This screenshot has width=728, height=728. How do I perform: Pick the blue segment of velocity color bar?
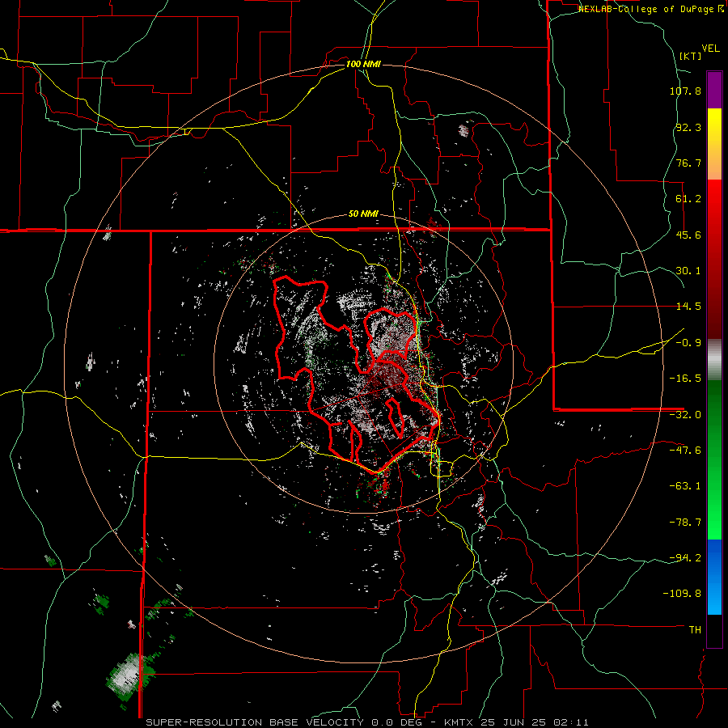[714, 577]
